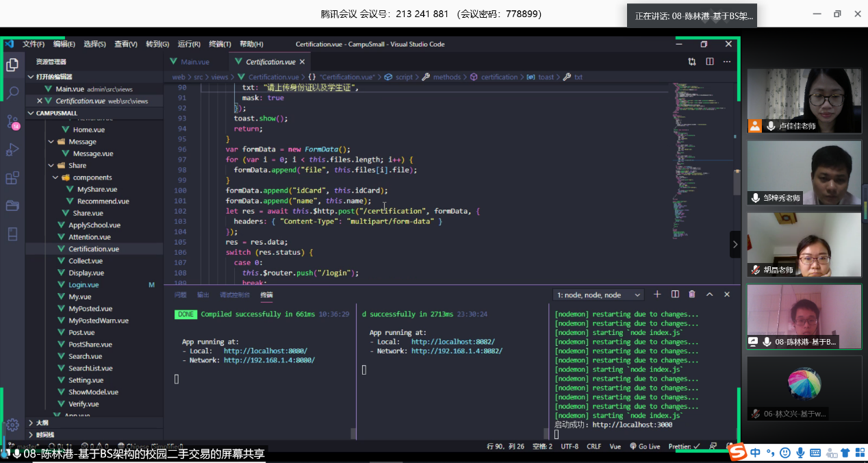Click the code minimap
The image size is (868, 463).
click(x=702, y=161)
